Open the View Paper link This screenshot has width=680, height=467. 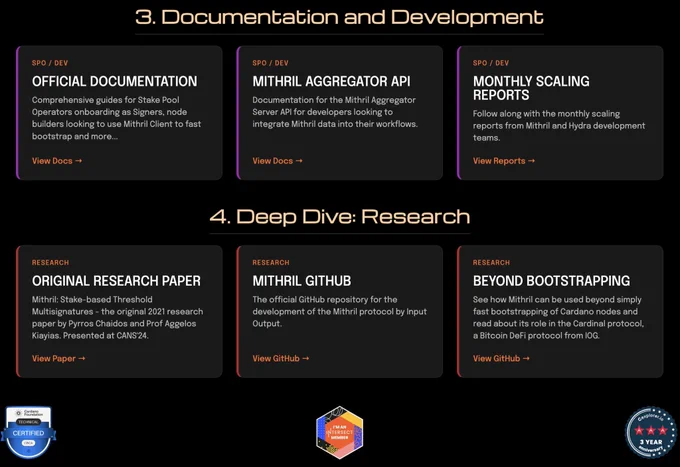[59, 359]
